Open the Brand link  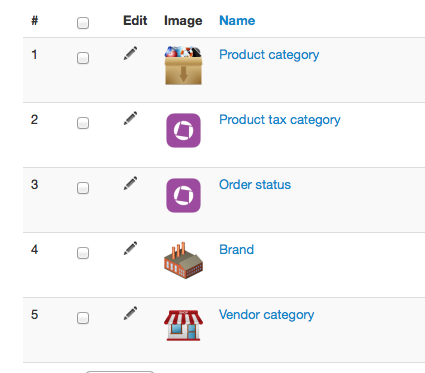(236, 249)
